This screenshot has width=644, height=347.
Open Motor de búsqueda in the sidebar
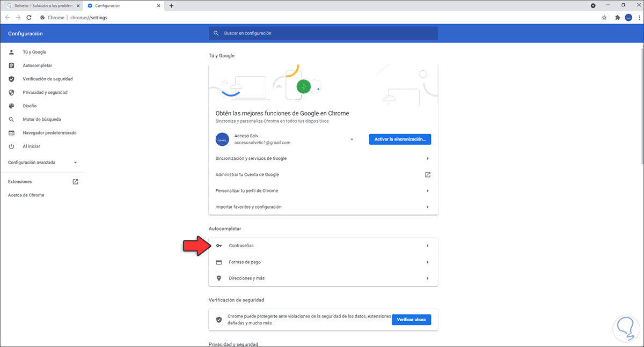(42, 119)
